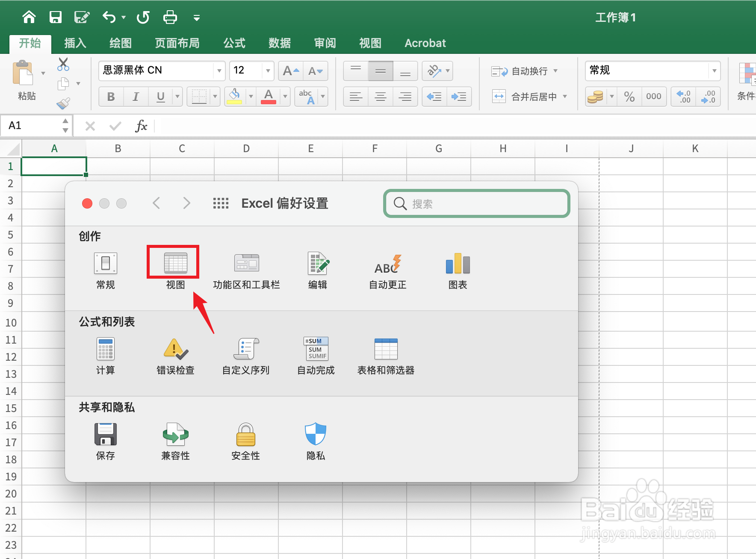Viewport: 756px width, 559px height.
Task: Expand the font color dropdown arrow
Action: [x=285, y=97]
